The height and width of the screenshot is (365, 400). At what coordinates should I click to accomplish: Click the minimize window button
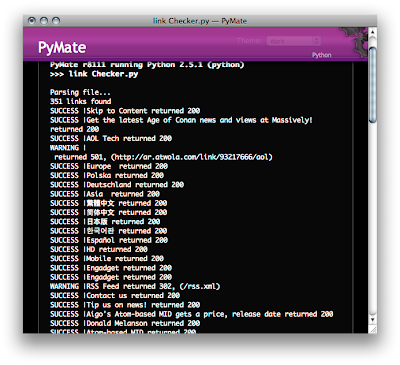tap(44, 21)
